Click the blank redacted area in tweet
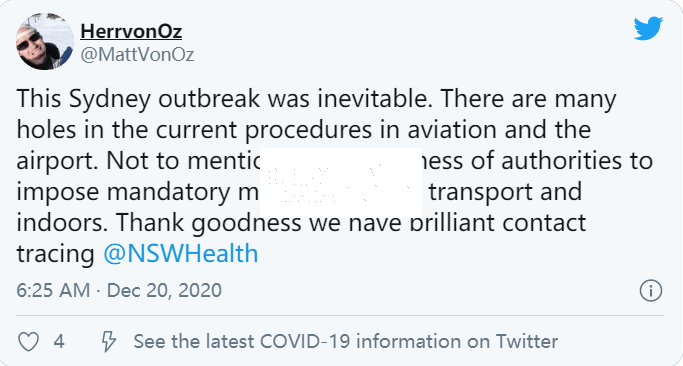Screen dimensions: 683x366 coord(341,183)
